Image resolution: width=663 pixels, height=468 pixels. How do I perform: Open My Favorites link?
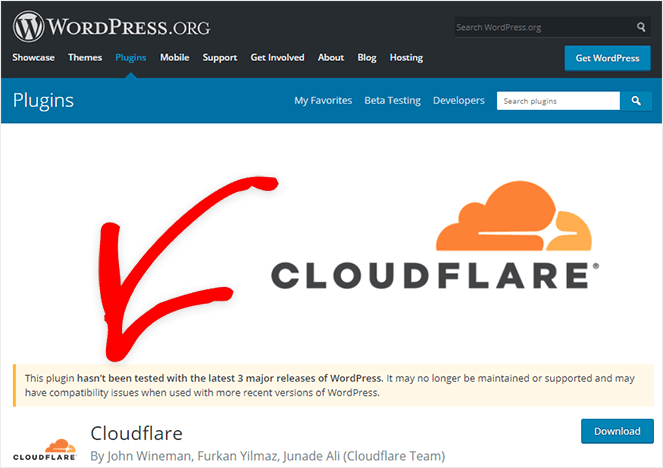pos(323,101)
